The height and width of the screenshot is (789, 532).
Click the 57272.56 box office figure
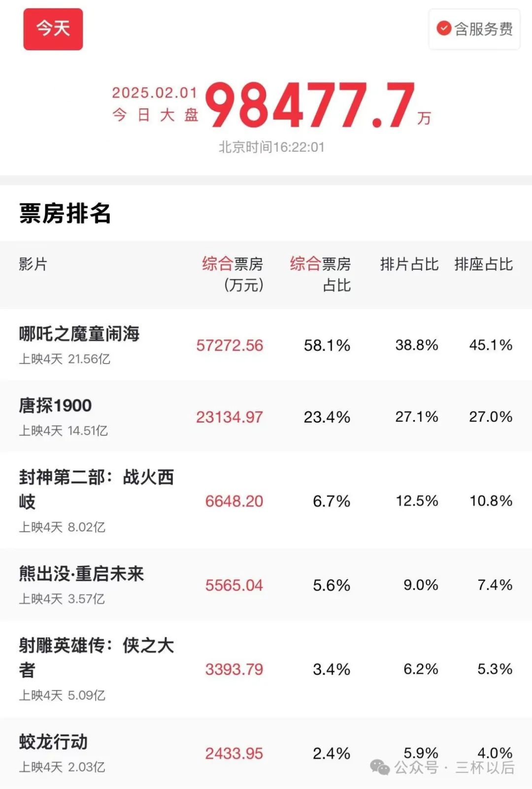[230, 345]
